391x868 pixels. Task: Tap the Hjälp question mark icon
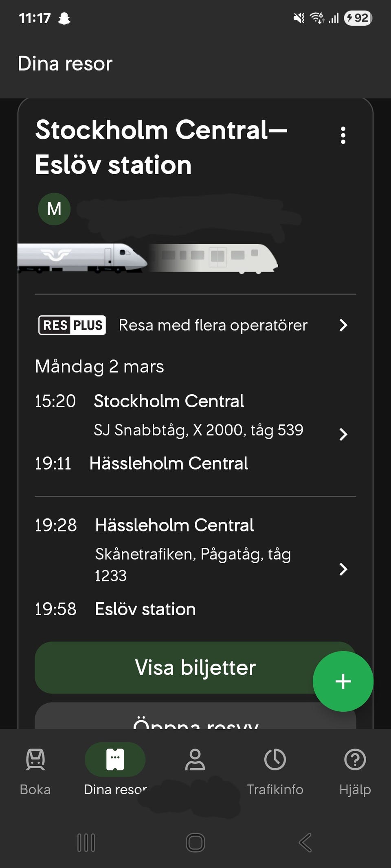click(x=355, y=759)
